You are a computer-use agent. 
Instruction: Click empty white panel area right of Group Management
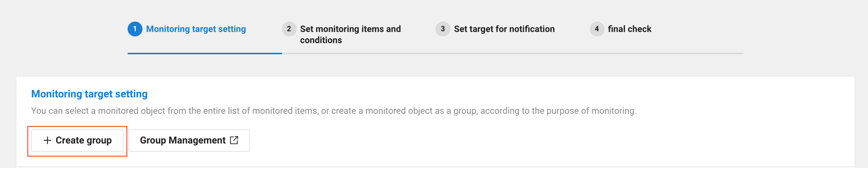pos(519,141)
